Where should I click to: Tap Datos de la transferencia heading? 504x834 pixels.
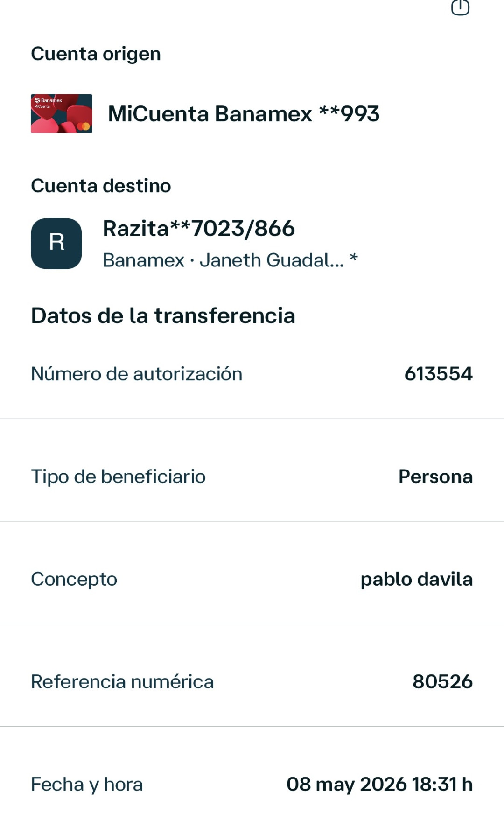tap(163, 316)
